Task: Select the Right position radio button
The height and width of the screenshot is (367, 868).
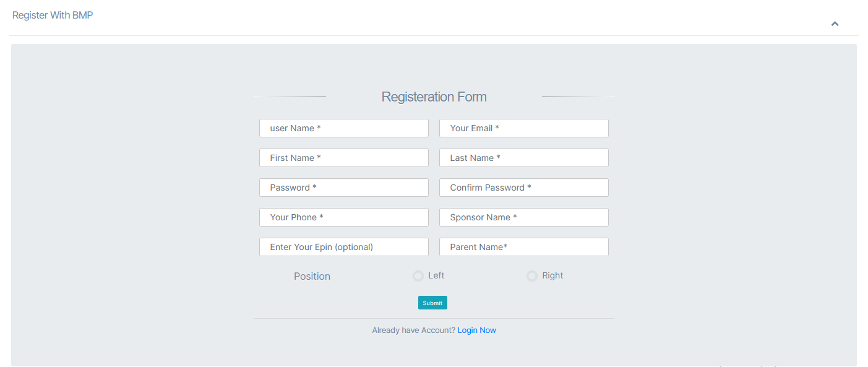Action: coord(532,276)
